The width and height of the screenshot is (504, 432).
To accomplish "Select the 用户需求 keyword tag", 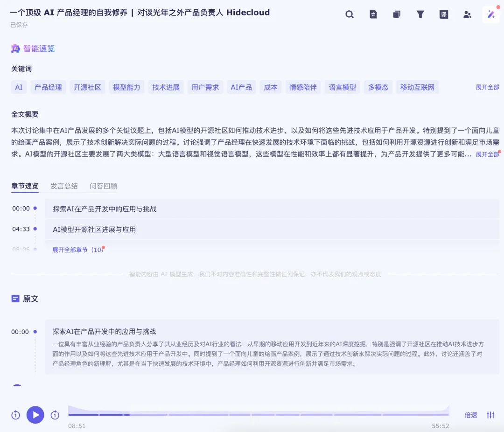I will (x=205, y=87).
